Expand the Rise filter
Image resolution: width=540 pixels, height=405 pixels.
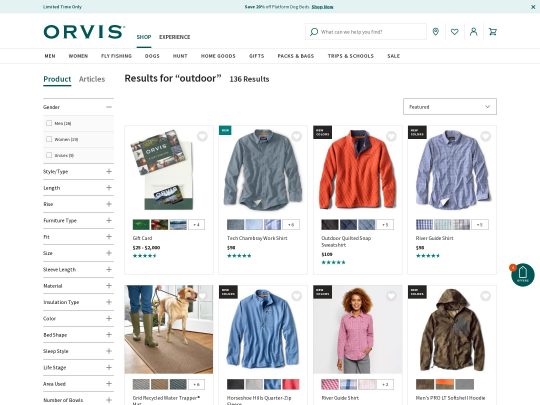[109, 204]
